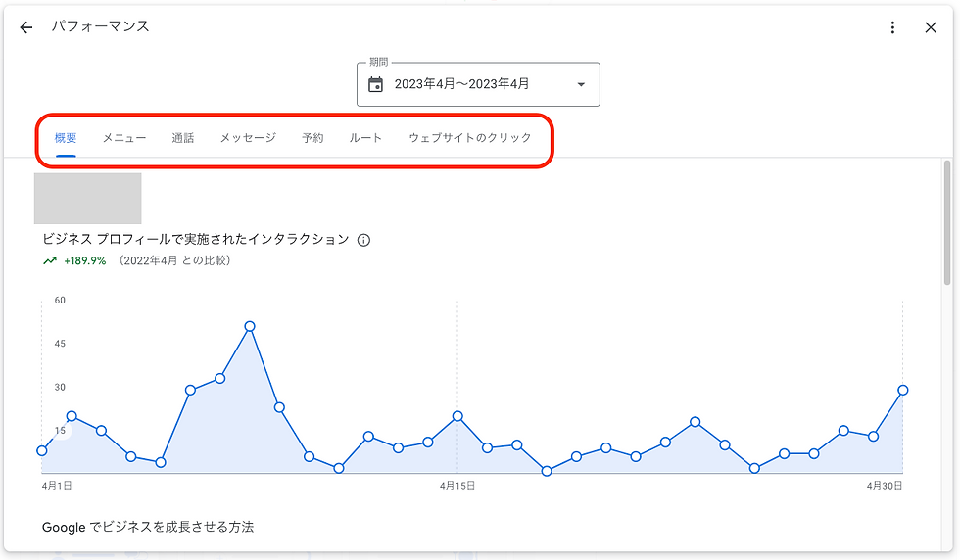Screen dimensions: 960x560
Task: Open the three-dot more options menu
Action: [892, 27]
